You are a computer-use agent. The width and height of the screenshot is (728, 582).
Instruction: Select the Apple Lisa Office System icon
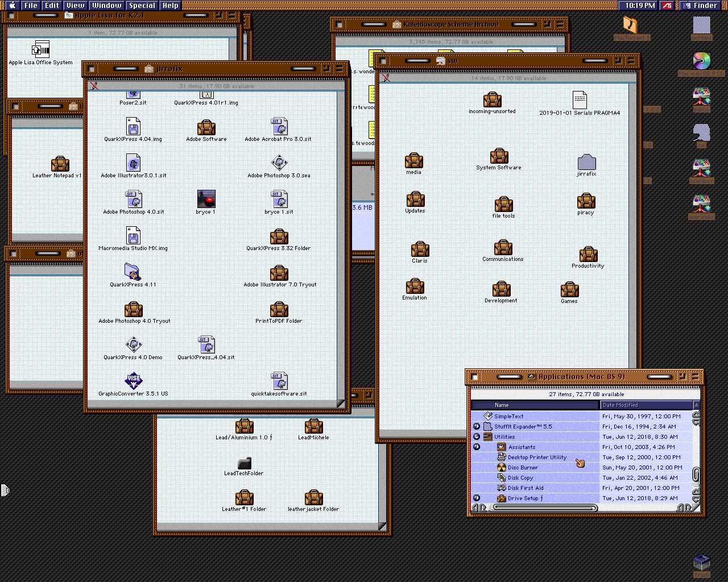pos(40,49)
